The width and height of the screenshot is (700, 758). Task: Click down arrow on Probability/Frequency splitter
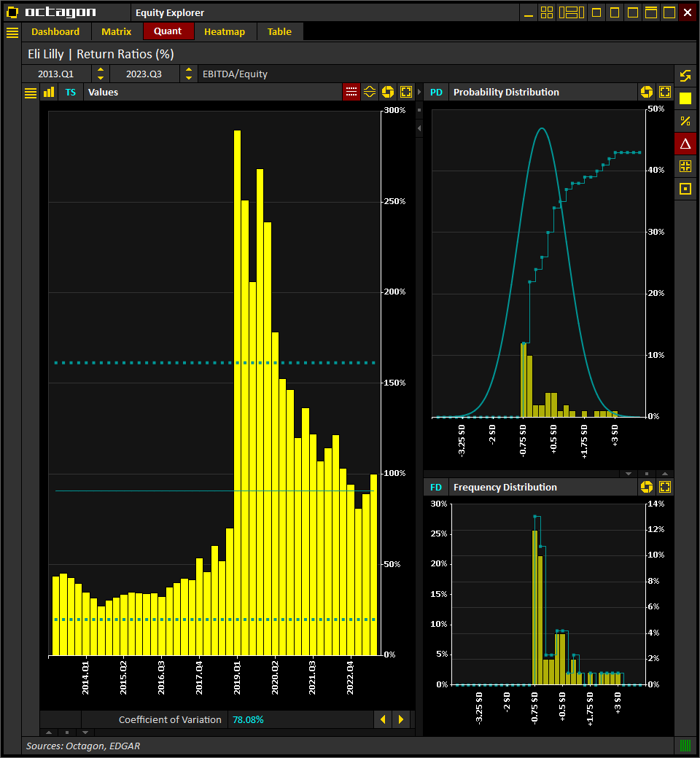pos(629,474)
